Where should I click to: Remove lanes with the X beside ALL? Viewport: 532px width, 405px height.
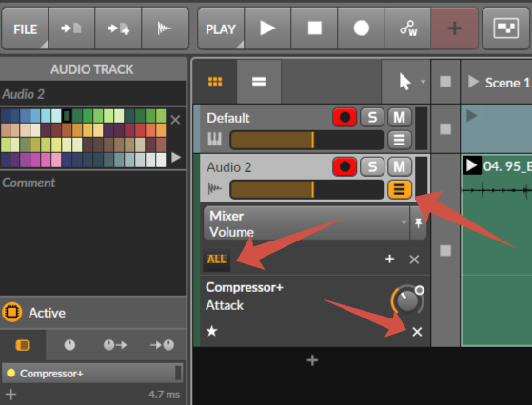[x=414, y=260]
